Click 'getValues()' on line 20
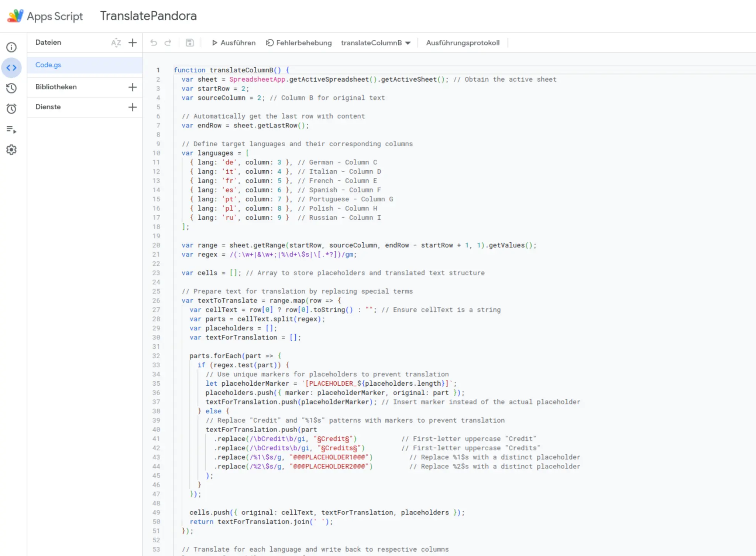The width and height of the screenshot is (756, 556). pyautogui.click(x=511, y=245)
